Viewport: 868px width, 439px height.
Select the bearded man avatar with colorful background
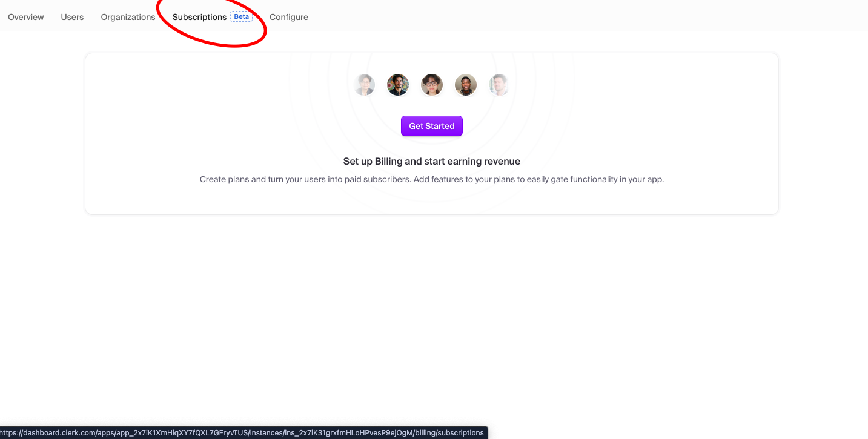pos(398,85)
